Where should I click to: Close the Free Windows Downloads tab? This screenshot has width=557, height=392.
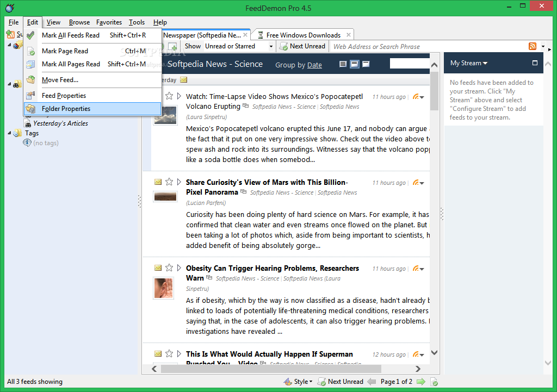point(349,35)
